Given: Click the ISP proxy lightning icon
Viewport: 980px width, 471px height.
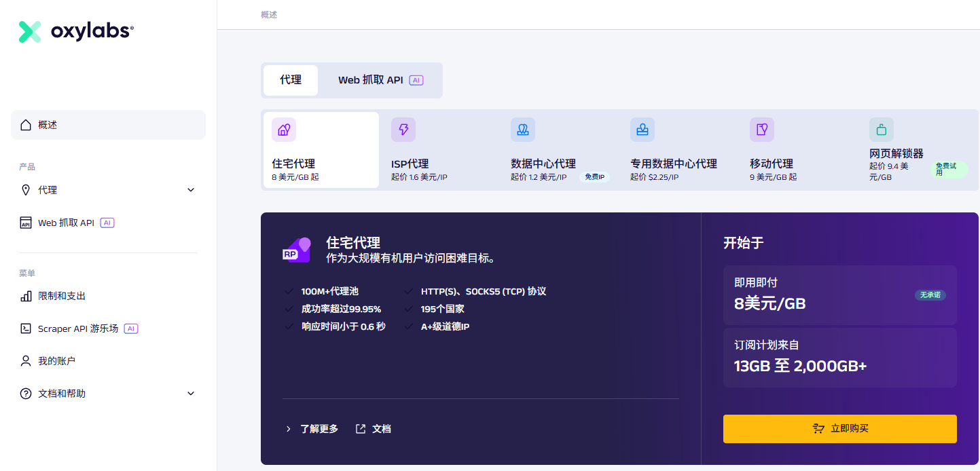Looking at the screenshot, I should coord(403,130).
